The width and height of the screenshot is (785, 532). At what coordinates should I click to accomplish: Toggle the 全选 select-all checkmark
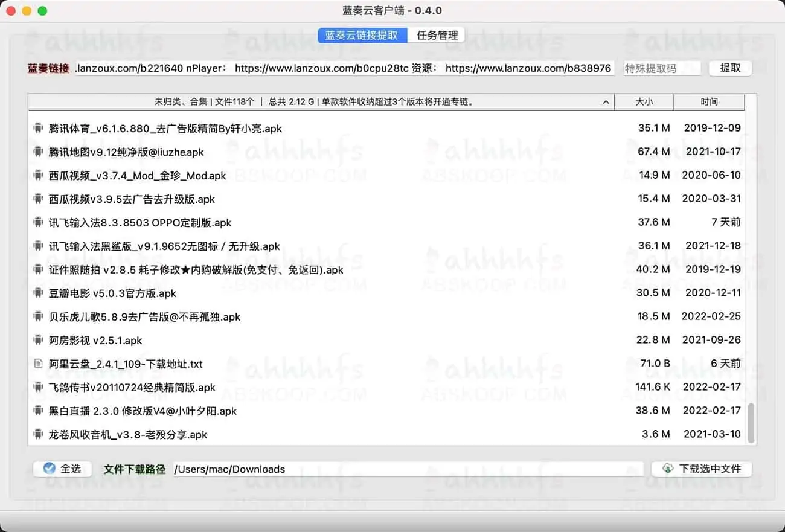[51, 469]
